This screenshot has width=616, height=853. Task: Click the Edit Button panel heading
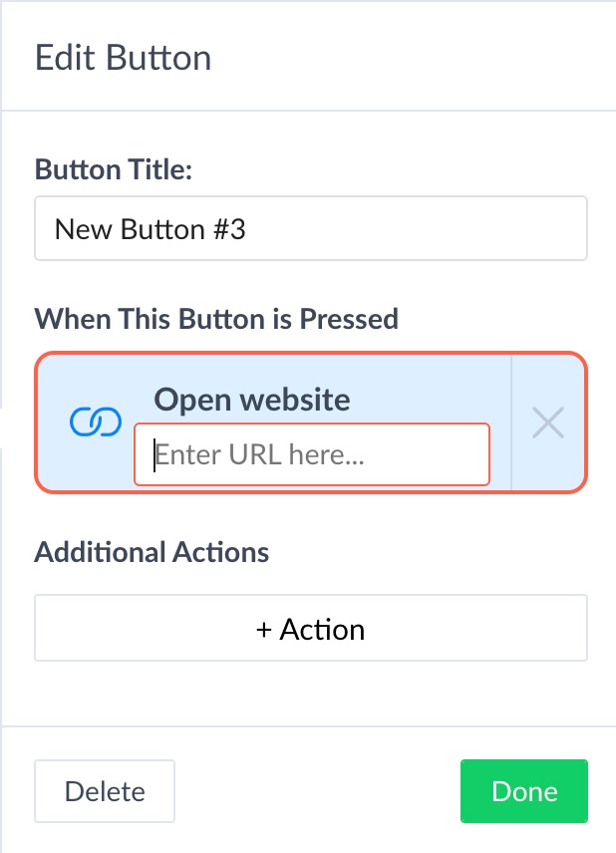pyautogui.click(x=123, y=58)
